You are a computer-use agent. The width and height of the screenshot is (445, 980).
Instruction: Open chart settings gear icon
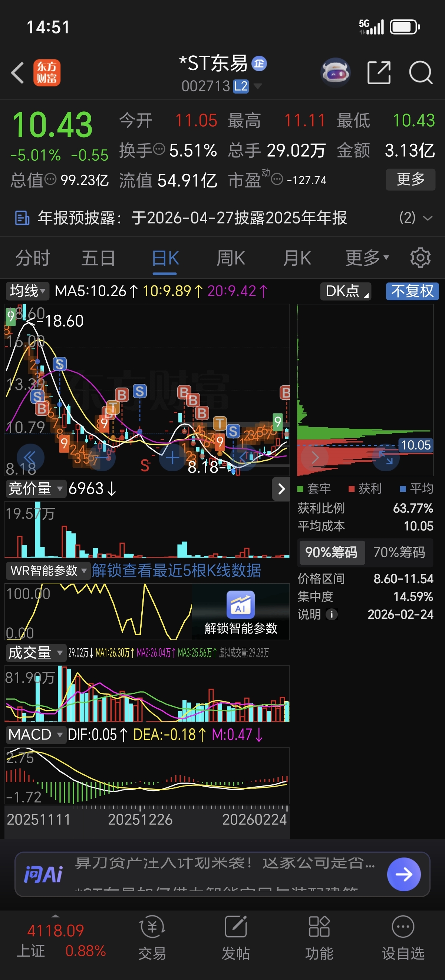click(420, 258)
